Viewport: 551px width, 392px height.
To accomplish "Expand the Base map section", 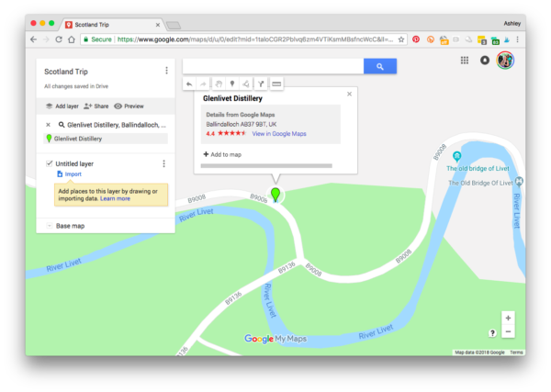I will pos(50,226).
